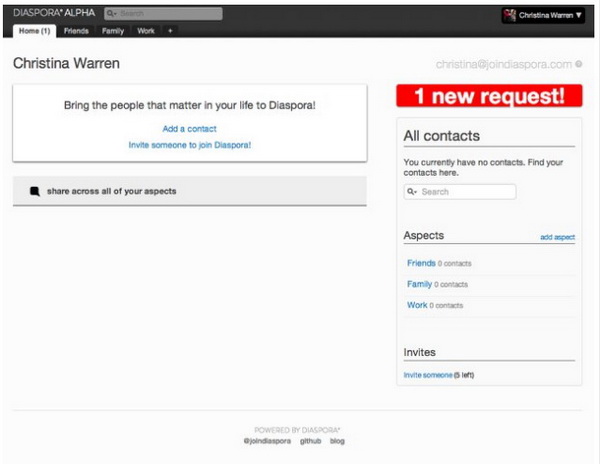The image size is (600, 464).
Task: Click the Diaspora Alpha logo
Action: (54, 13)
